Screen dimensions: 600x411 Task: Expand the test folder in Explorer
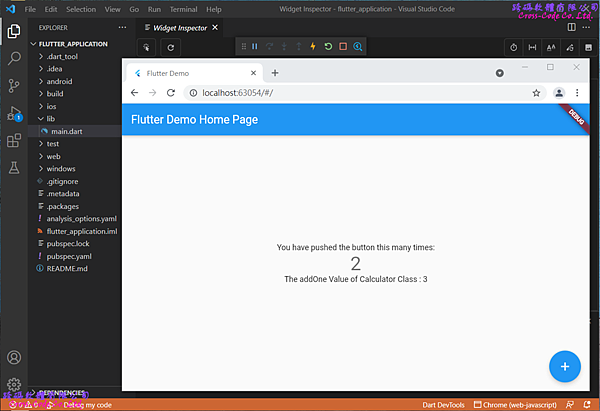tap(53, 144)
